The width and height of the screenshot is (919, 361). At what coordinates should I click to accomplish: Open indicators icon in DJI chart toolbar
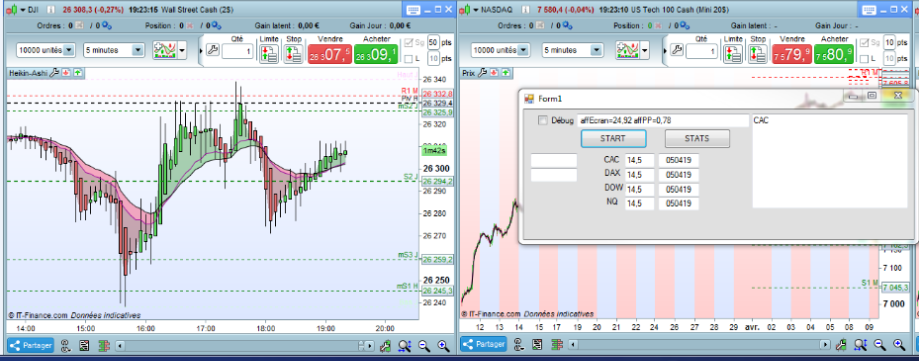(x=164, y=50)
